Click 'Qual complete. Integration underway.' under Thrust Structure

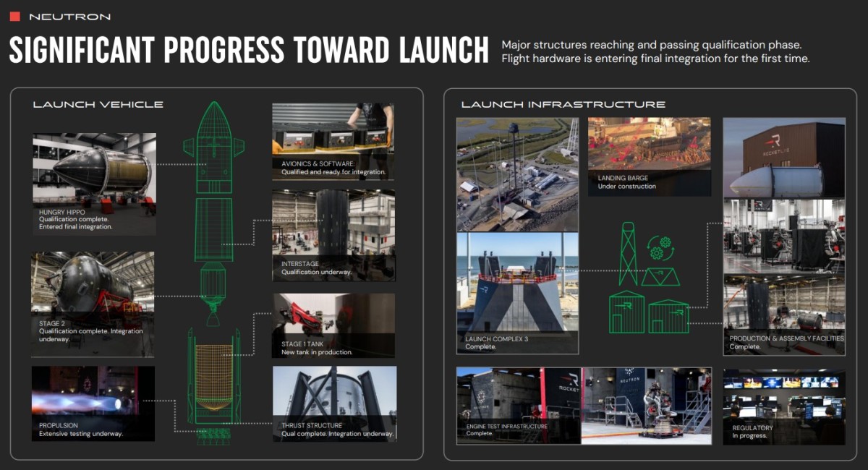tap(337, 434)
